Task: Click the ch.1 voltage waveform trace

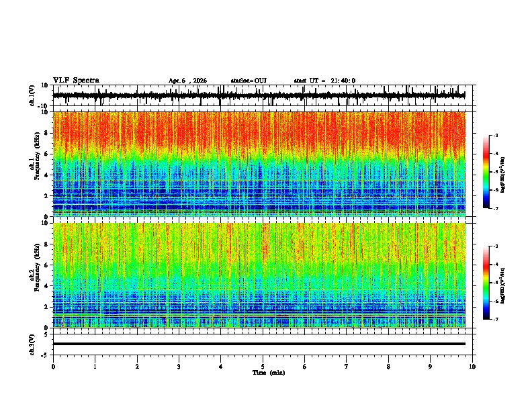Action: coord(259,95)
